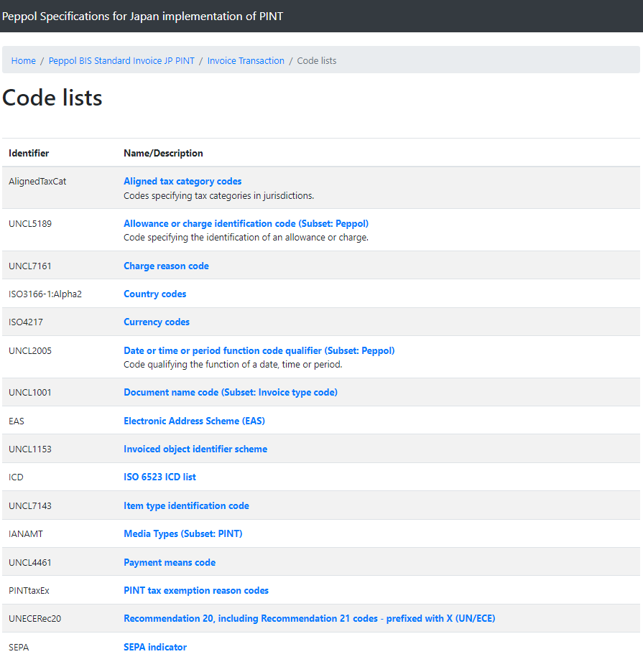Viewport: 643px width, 672px height.
Task: Open Peppol BIS Standard Invoice JP PINT breadcrumb
Action: [x=121, y=61]
